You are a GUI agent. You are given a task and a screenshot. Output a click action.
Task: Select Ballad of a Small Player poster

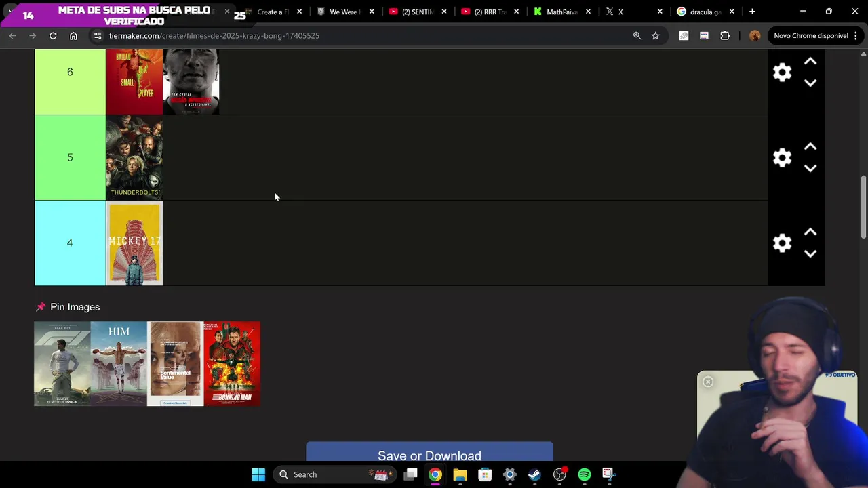134,81
